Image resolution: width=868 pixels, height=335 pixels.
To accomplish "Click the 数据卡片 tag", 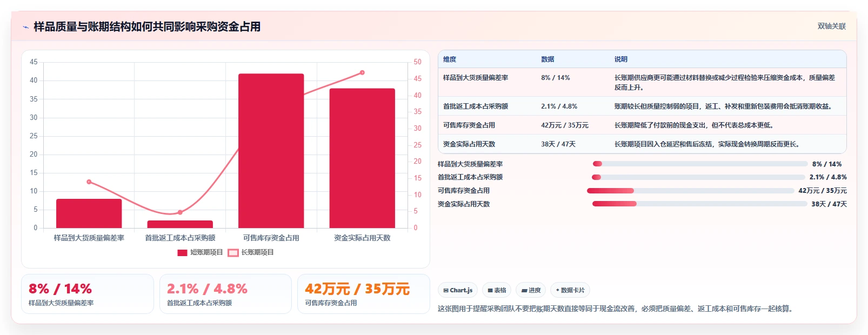I will (x=570, y=290).
